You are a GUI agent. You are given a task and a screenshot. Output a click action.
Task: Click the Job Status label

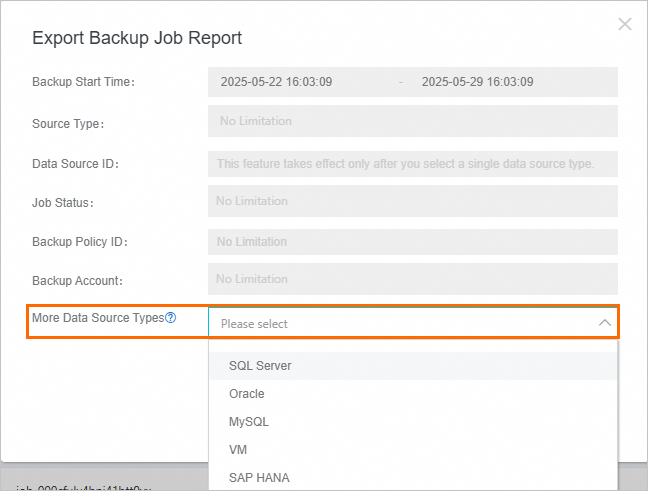(63, 202)
